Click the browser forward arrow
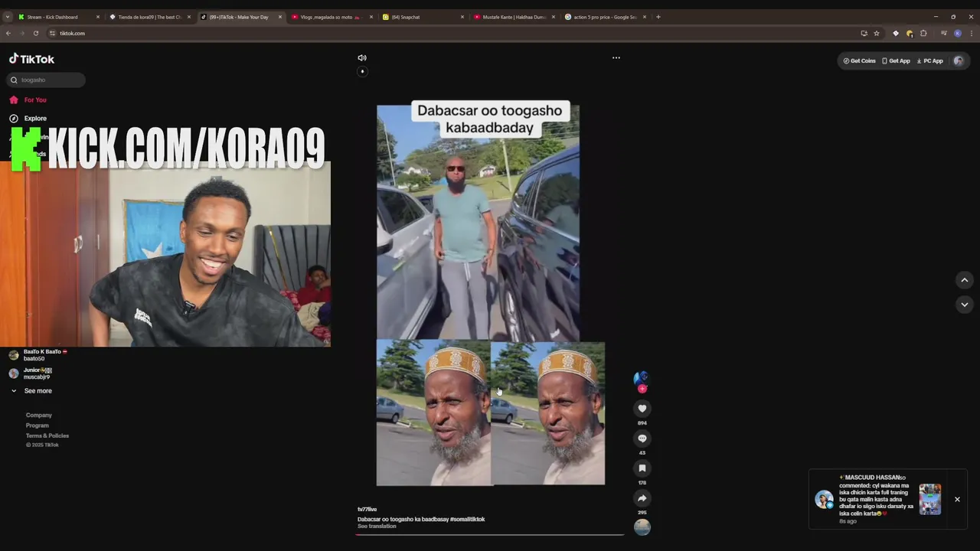The image size is (980, 551). pos(22,33)
